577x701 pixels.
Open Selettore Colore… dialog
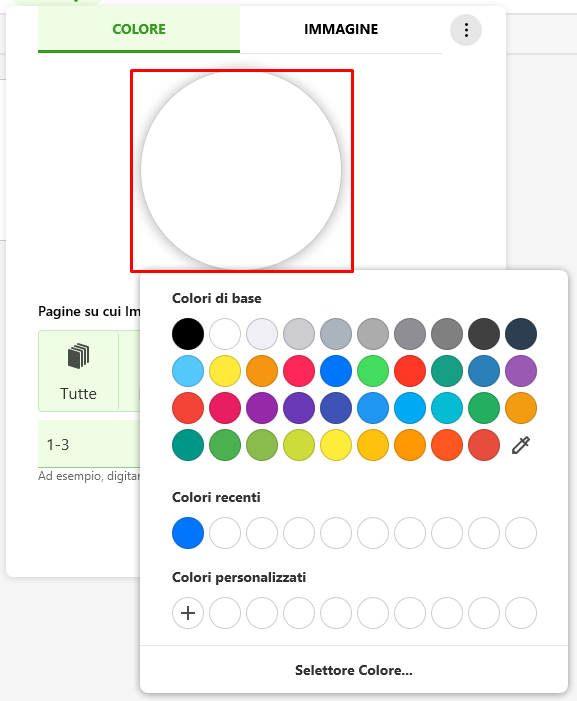click(x=354, y=670)
